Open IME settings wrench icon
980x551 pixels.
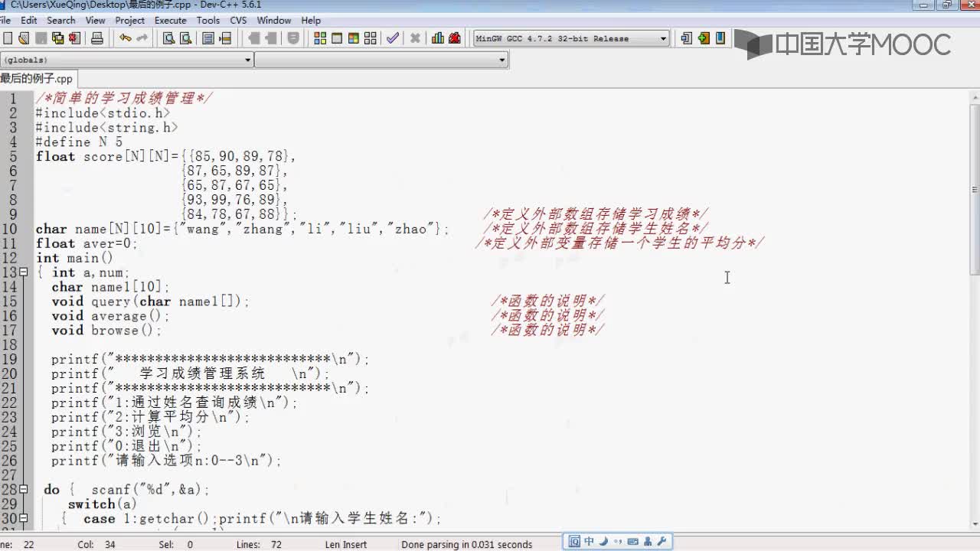click(x=662, y=542)
